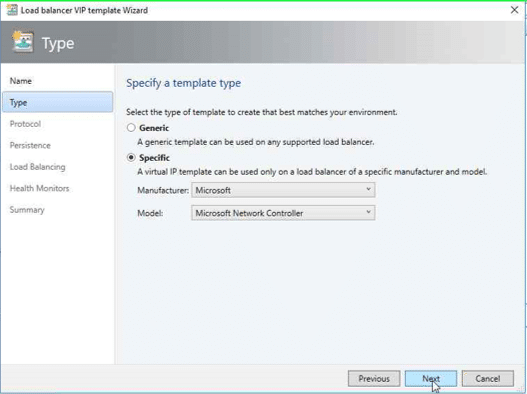Image resolution: width=527 pixels, height=394 pixels.
Task: Open the Manufacturer dropdown showing Microsoft
Action: 283,190
